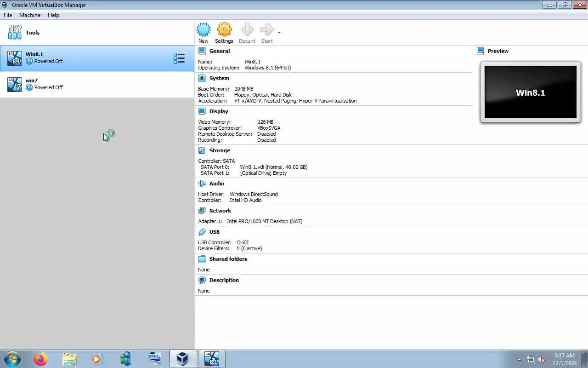This screenshot has height=368, width=588.
Task: Open the Machine menu
Action: click(x=30, y=15)
